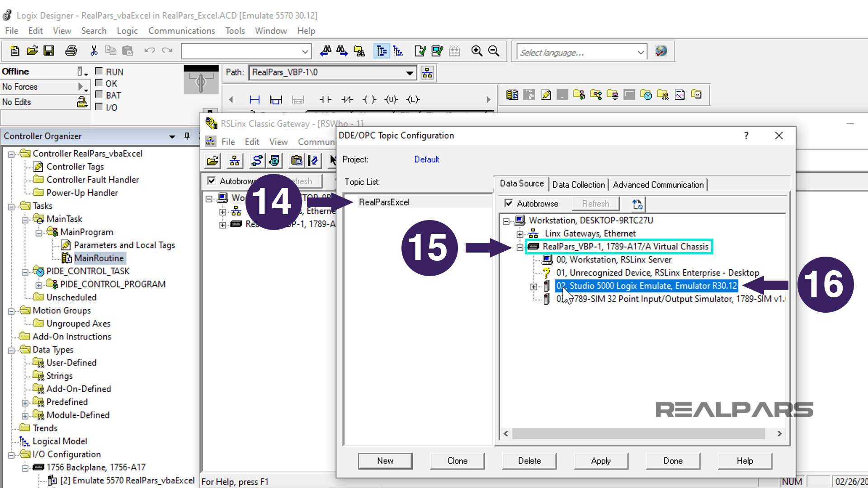Screen dimensions: 868x488
Task: Click the Print toolbar icon
Action: click(x=71, y=51)
